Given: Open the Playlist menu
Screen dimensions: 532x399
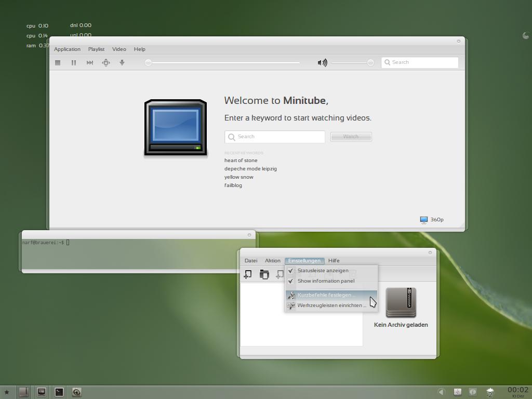Looking at the screenshot, I should (x=96, y=49).
